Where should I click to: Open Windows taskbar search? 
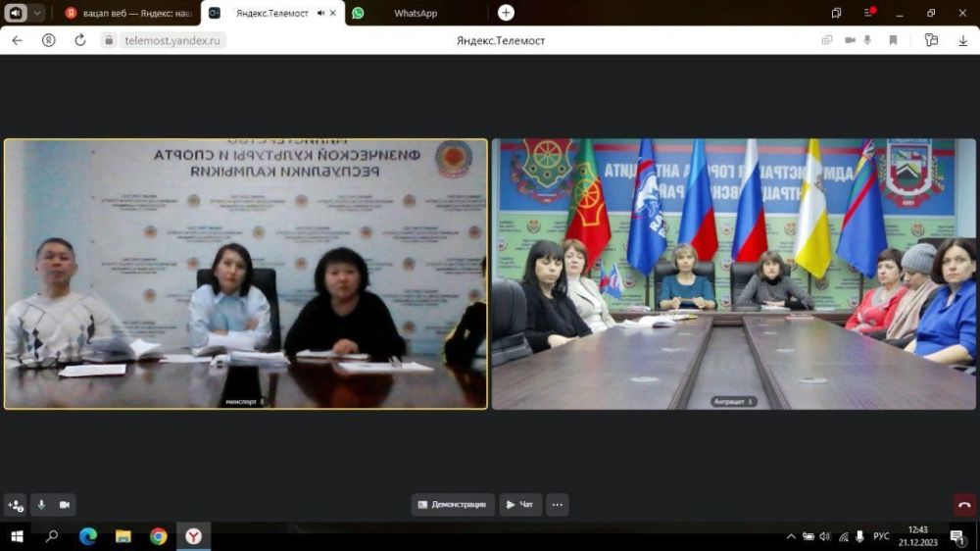pyautogui.click(x=52, y=536)
